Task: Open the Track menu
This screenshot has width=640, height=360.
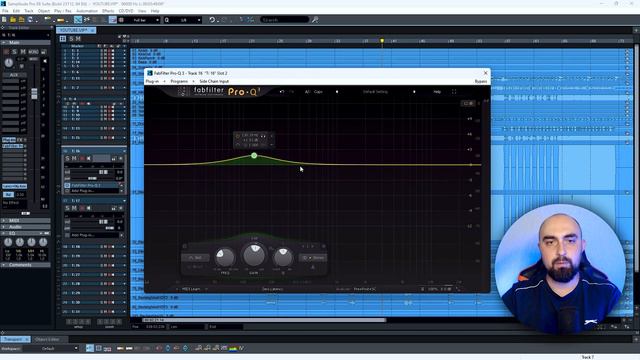Action: pos(29,11)
